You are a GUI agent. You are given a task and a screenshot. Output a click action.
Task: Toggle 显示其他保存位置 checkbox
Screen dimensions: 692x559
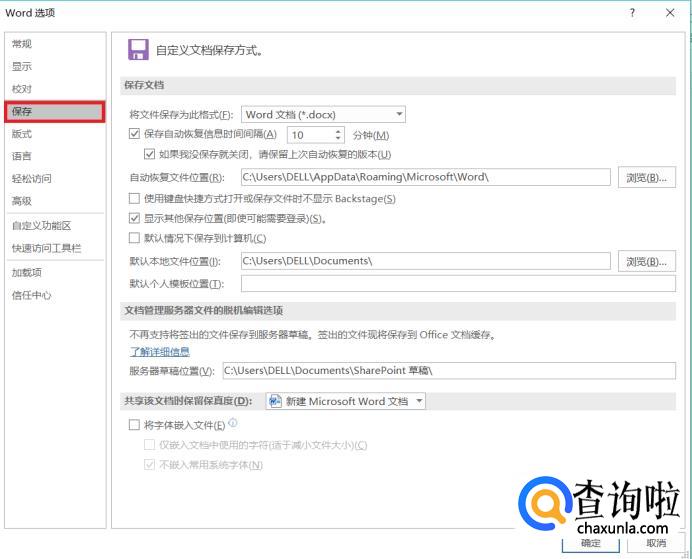point(134,218)
